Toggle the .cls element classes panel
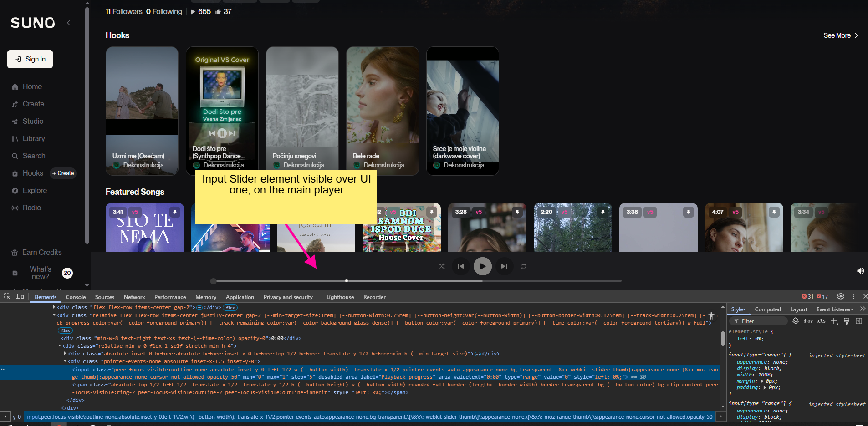Viewport: 868px width, 426px height. click(821, 321)
